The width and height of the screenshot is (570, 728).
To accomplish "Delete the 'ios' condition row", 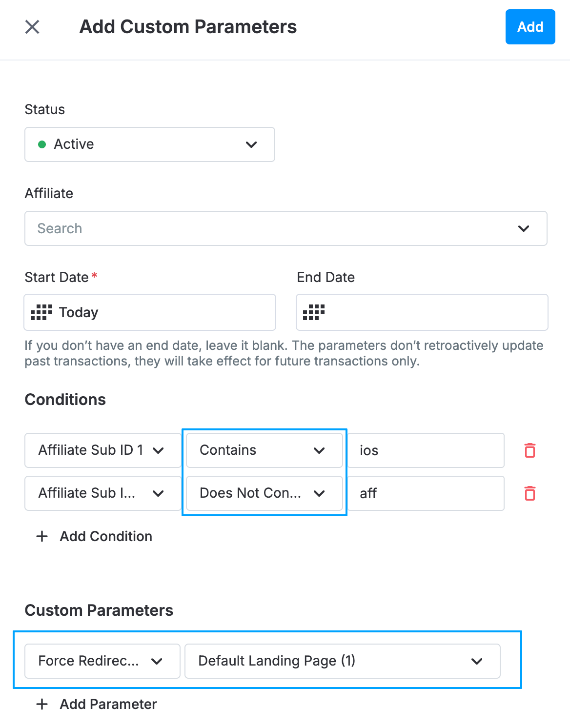I will pos(530,450).
